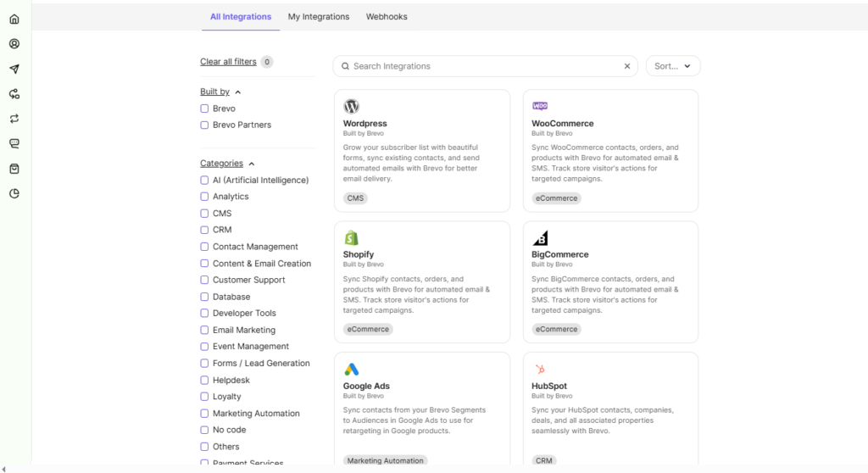The height and width of the screenshot is (473, 868).
Task: Open Campaigns paper-plane icon in sidebar
Action: click(x=14, y=69)
